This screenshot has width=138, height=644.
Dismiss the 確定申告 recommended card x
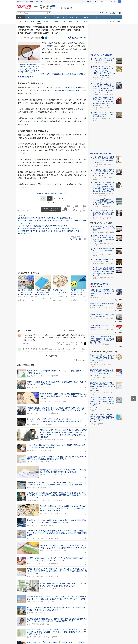(33, 300)
